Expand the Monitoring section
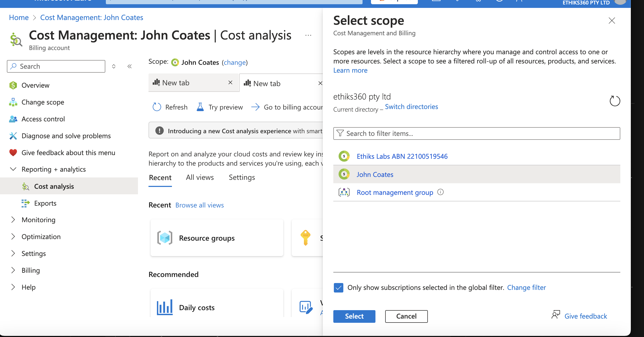Screen dimensions: 644x337 (x=13, y=220)
